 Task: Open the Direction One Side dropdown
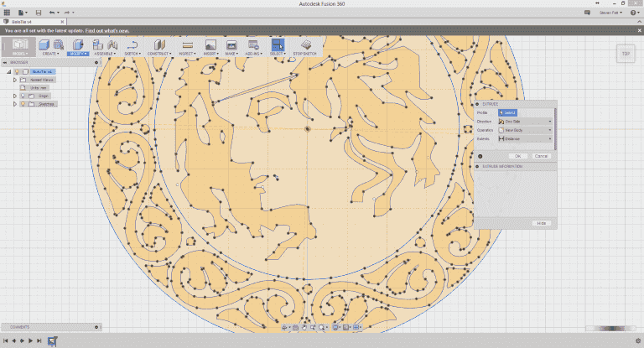pyautogui.click(x=525, y=122)
